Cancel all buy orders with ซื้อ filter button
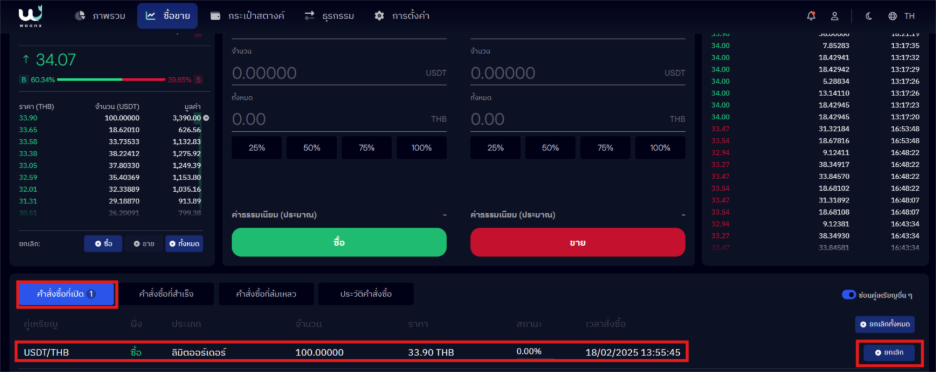The image size is (936, 372). coord(103,244)
